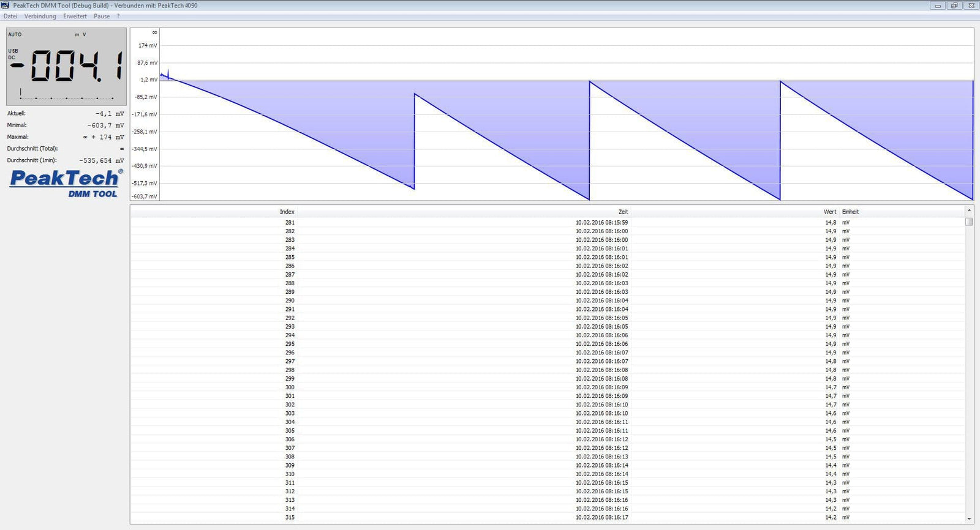Click the Wert column header
This screenshot has height=530, width=980.
tap(829, 212)
